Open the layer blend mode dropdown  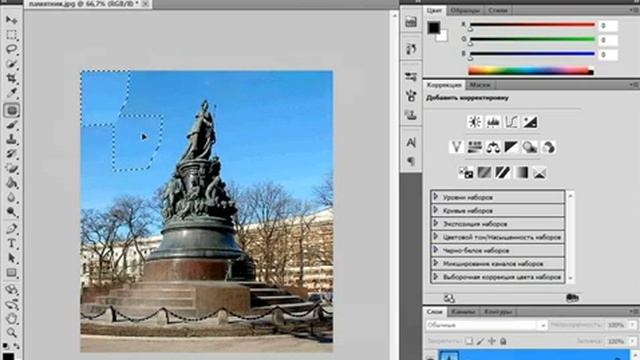486,325
